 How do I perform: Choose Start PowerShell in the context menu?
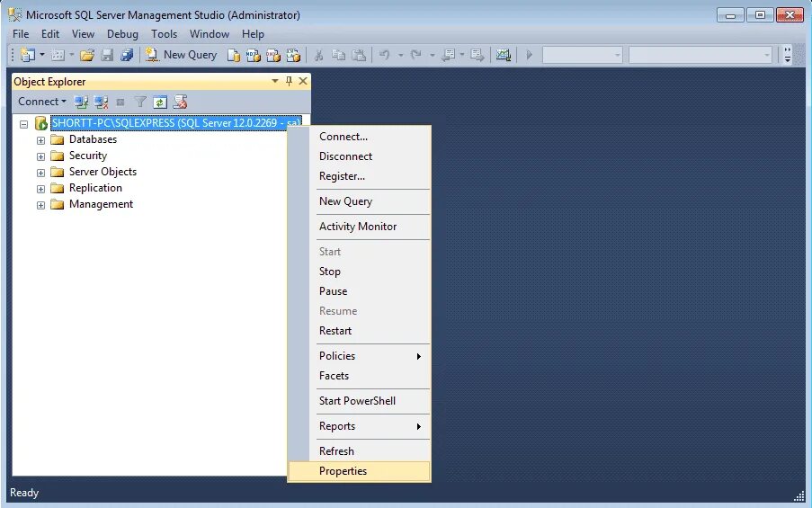pos(359,401)
